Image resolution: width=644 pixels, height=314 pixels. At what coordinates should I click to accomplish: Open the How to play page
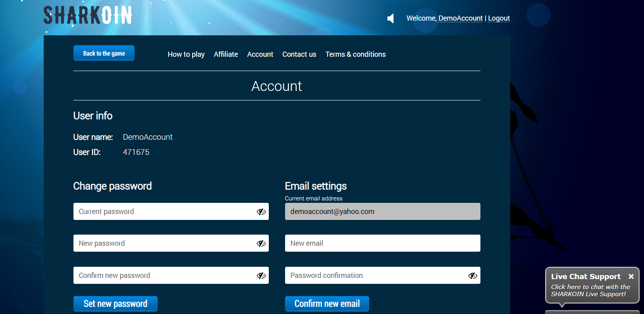coord(186,54)
